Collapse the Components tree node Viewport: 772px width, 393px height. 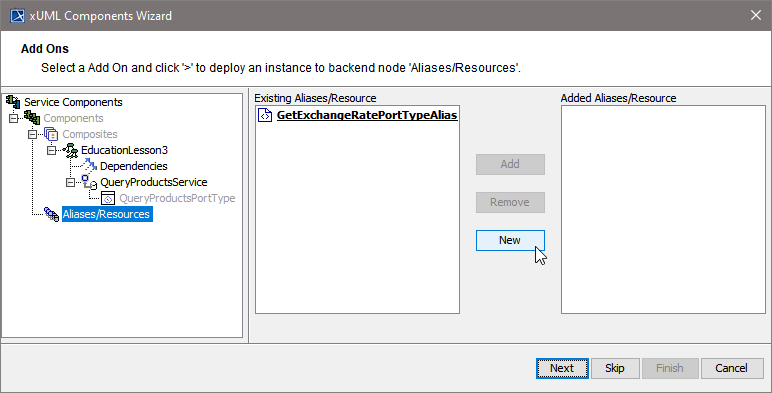14,118
